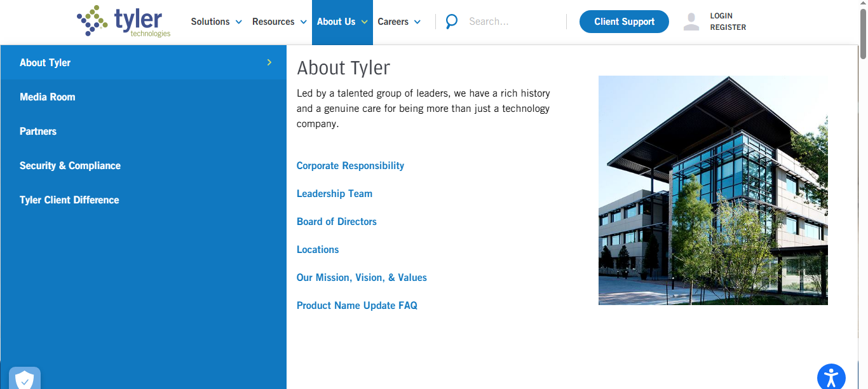868x389 pixels.
Task: Click the office building photo
Action: 713,191
